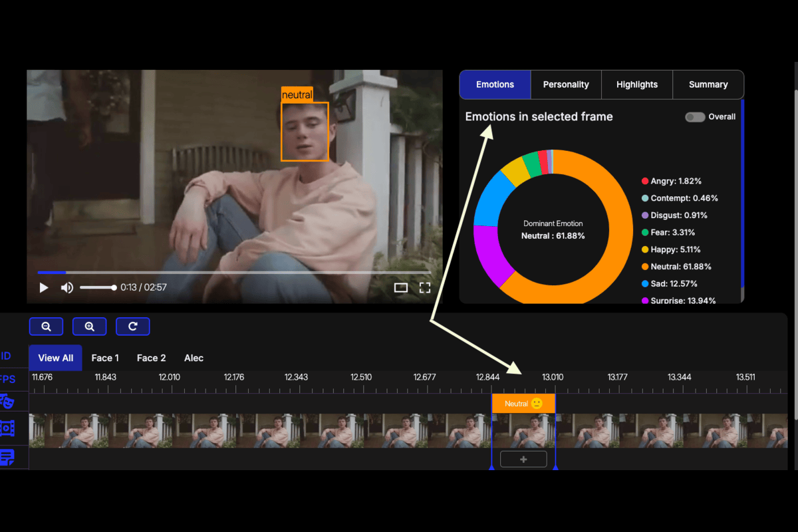Click the Sad: 12.57% legend entry
Screen dimensions: 798x532
(x=670, y=284)
